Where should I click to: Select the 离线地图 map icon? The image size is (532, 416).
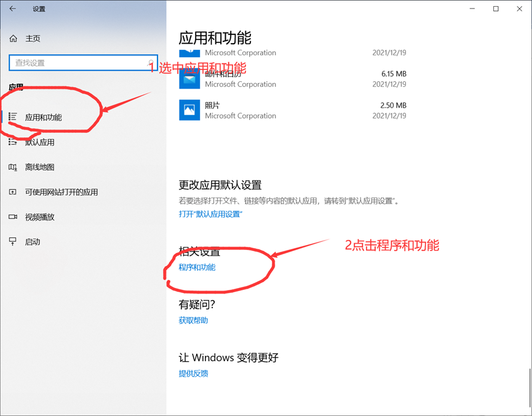click(14, 167)
